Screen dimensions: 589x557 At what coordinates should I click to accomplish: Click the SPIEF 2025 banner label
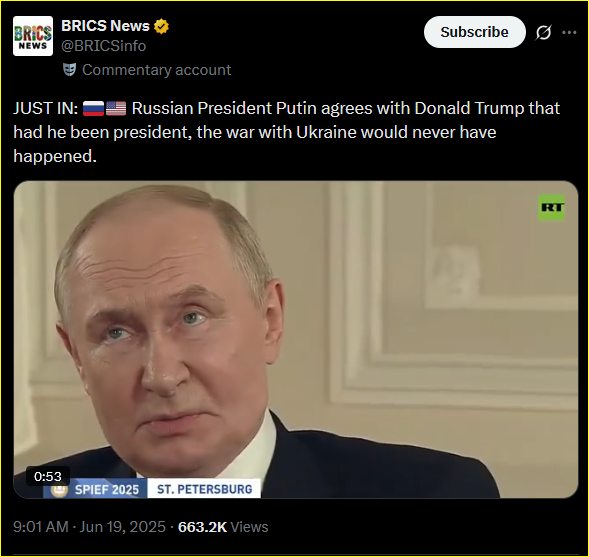[x=107, y=490]
